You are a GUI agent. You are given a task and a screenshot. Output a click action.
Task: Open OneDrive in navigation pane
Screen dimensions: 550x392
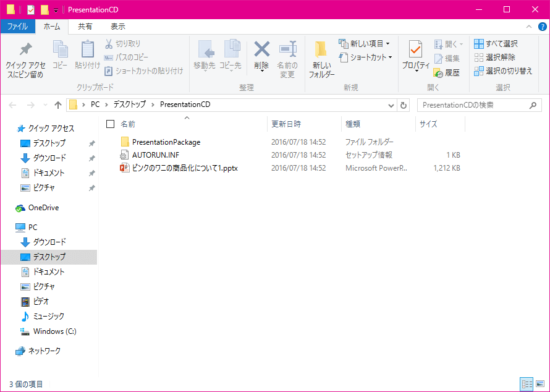coord(43,208)
